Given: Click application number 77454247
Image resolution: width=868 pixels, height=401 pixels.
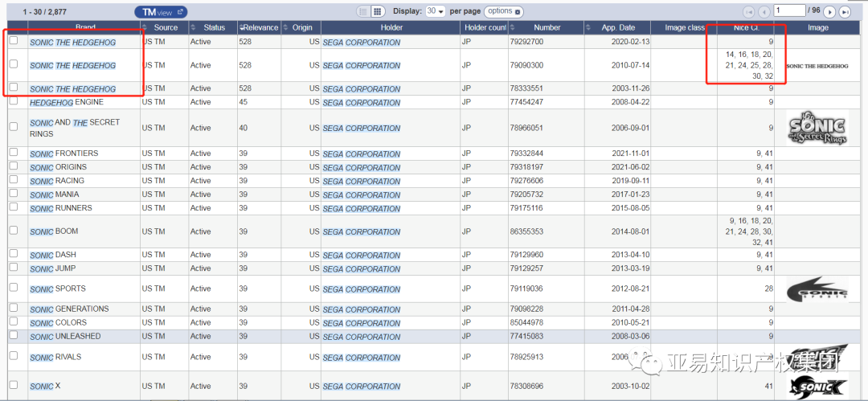Looking at the screenshot, I should [x=526, y=103].
